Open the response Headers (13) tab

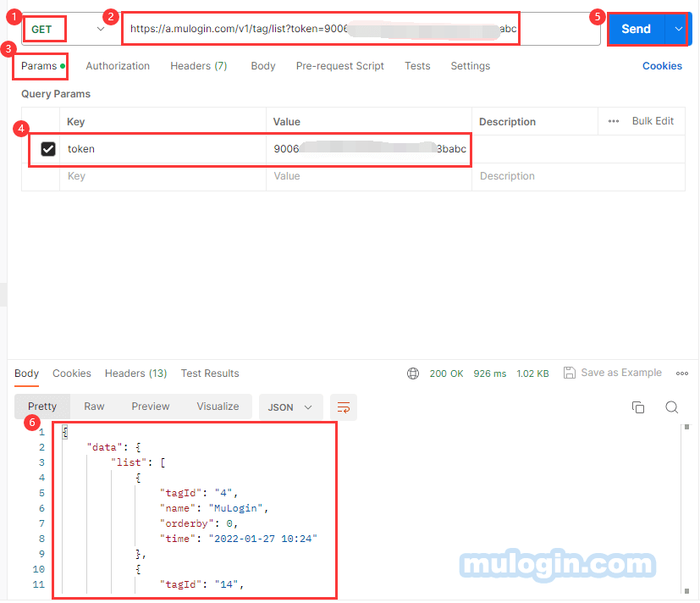coord(135,373)
